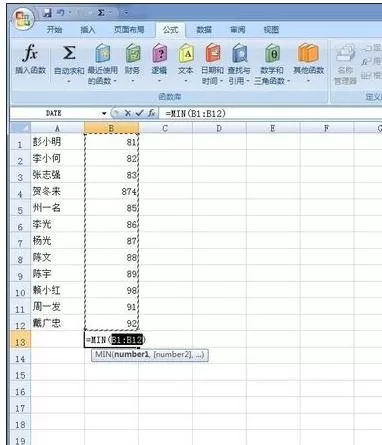This screenshot has height=445, width=382.
Task: Switch to the 开始 ribbon tab
Action: pyautogui.click(x=54, y=30)
